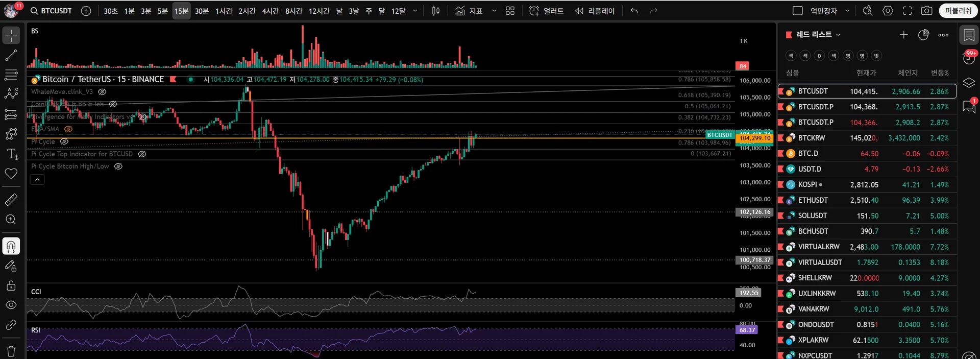
Task: Select the text annotation tool
Action: coord(11,154)
